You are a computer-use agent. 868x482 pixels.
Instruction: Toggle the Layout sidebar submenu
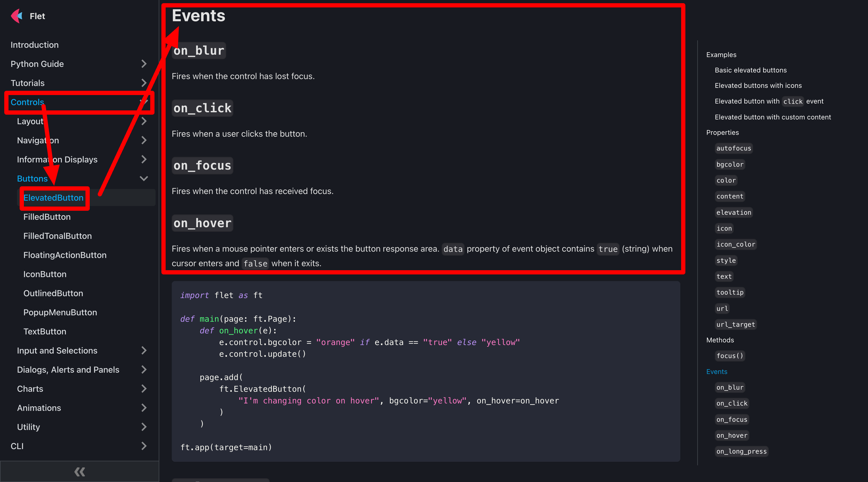pyautogui.click(x=144, y=121)
